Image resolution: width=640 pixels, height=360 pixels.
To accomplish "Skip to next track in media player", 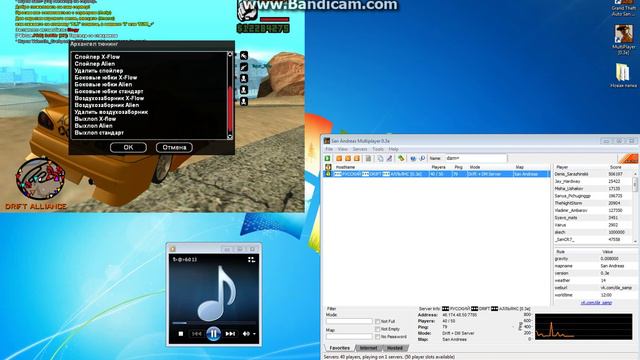I will [x=230, y=333].
